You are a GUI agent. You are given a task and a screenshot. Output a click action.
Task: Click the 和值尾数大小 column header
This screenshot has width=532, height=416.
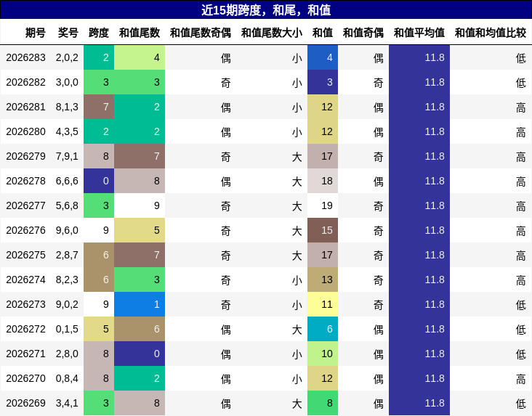tap(271, 33)
